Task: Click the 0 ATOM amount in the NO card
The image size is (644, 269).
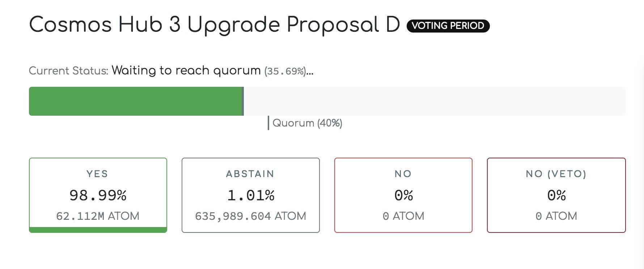Action: click(x=403, y=216)
